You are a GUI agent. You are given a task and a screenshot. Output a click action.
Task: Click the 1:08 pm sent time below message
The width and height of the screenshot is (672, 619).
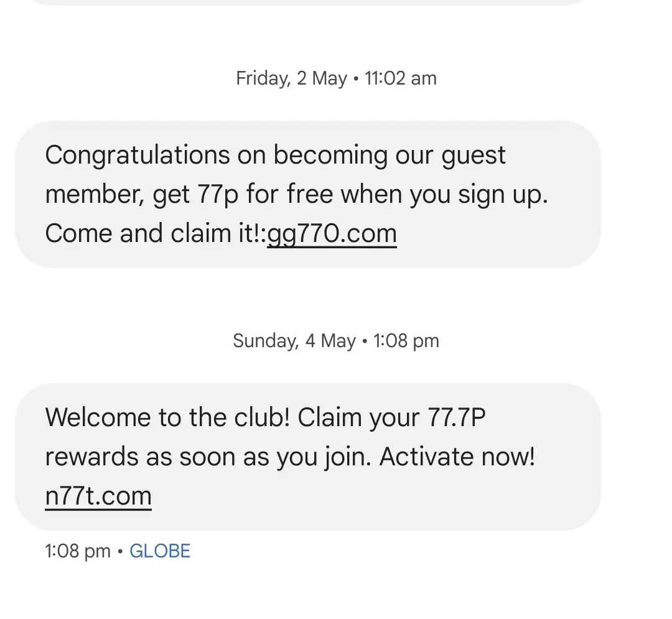[78, 551]
